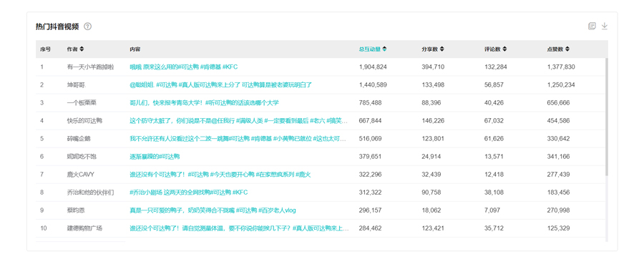644x262 pixels.
Task: Click the copy table data icon
Action: coord(592,26)
